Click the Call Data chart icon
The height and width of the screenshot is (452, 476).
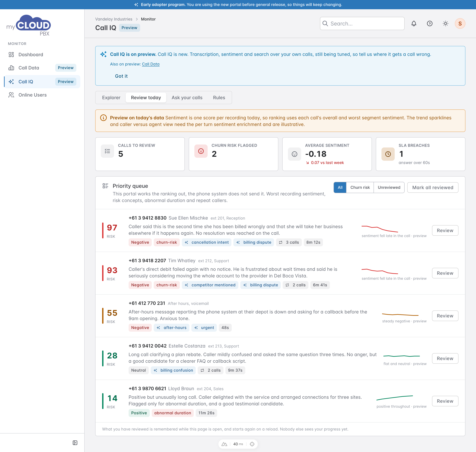pyautogui.click(x=11, y=68)
